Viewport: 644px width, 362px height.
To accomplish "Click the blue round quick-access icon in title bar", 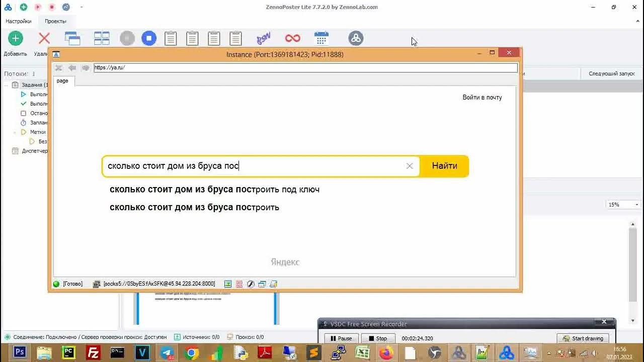I will [66, 7].
